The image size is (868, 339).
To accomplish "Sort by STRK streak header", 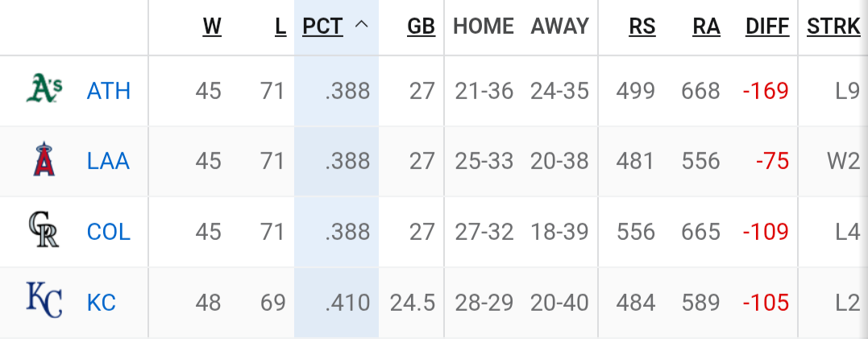I will [833, 26].
